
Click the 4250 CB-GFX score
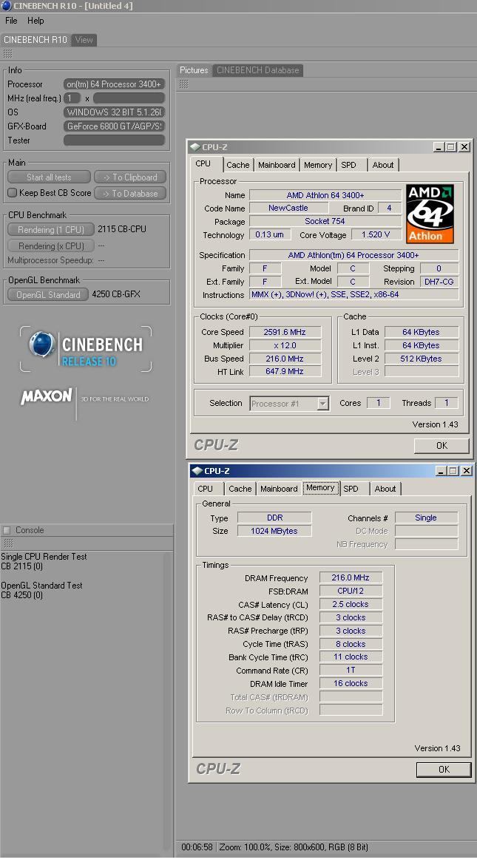[x=116, y=294]
